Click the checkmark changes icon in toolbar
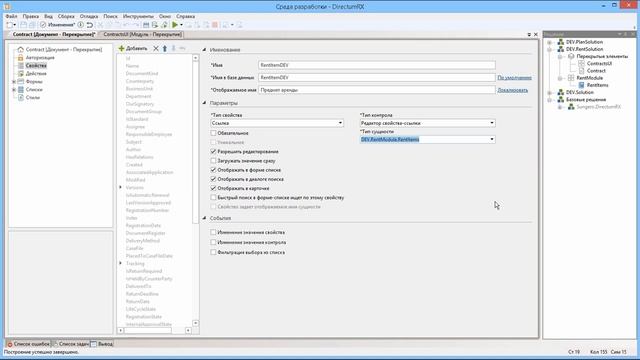Viewport: 640px width, 360px height. [x=43, y=25]
